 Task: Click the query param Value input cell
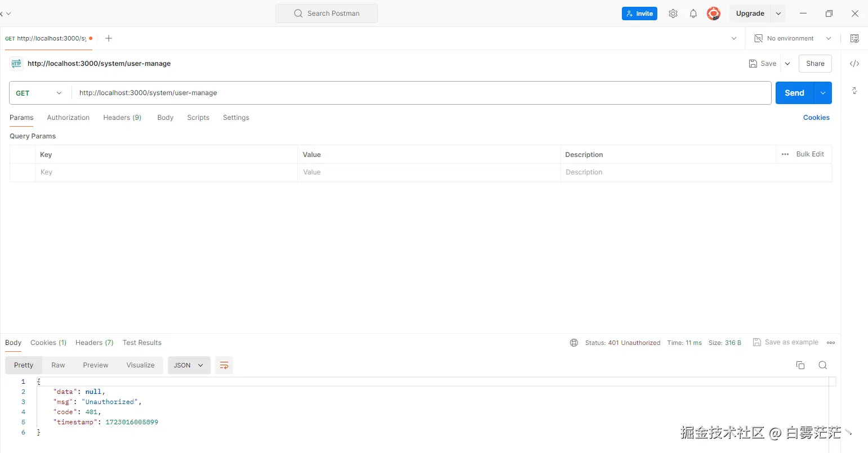coord(429,172)
